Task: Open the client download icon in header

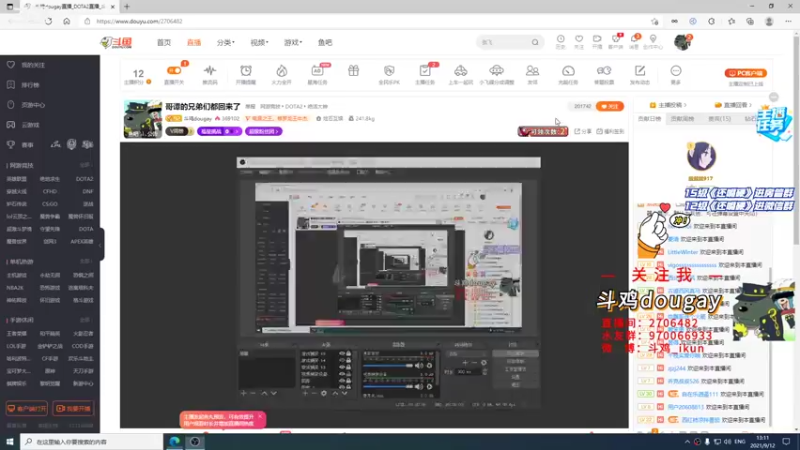Action: click(x=616, y=42)
